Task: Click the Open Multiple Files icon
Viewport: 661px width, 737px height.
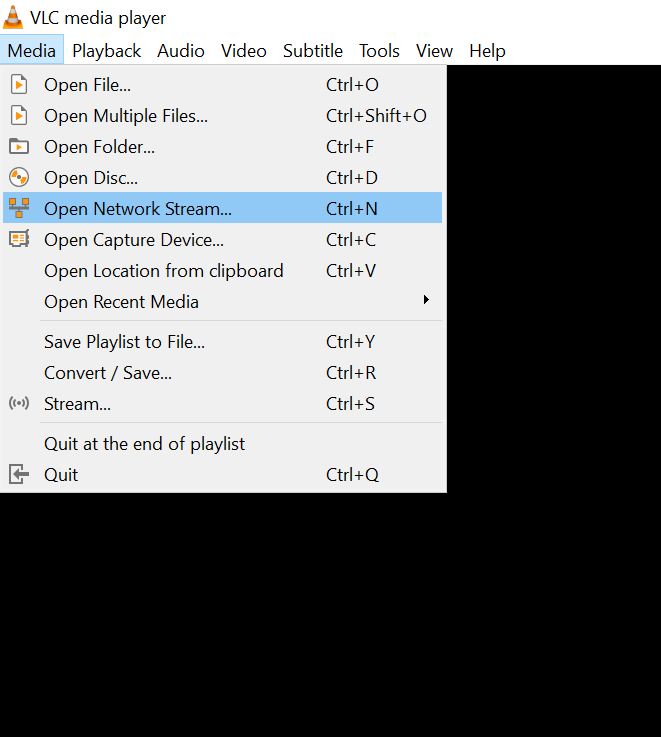Action: click(x=18, y=116)
